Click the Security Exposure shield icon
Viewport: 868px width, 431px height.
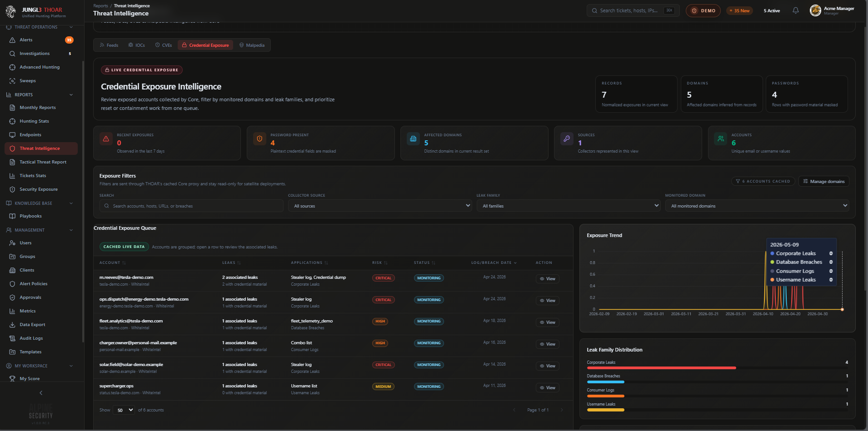click(x=12, y=189)
